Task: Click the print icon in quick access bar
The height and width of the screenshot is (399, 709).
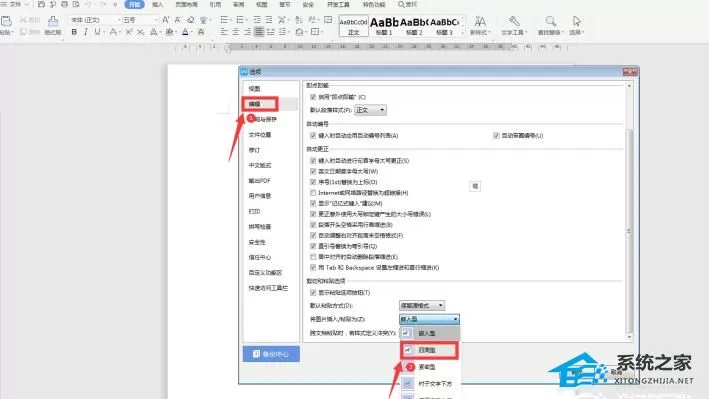Action: [x=64, y=5]
